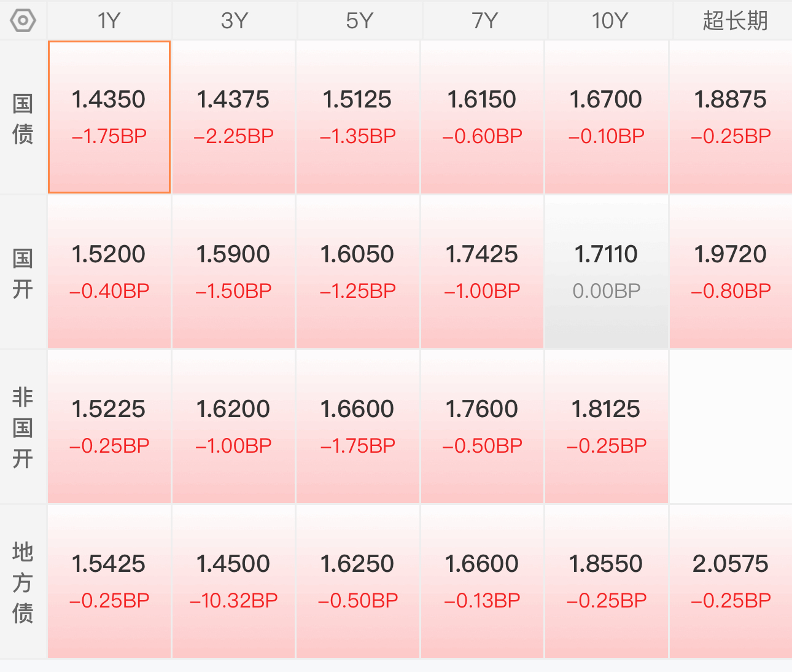Click the 5Y column header
Screen dimensions: 792x672
(359, 20)
